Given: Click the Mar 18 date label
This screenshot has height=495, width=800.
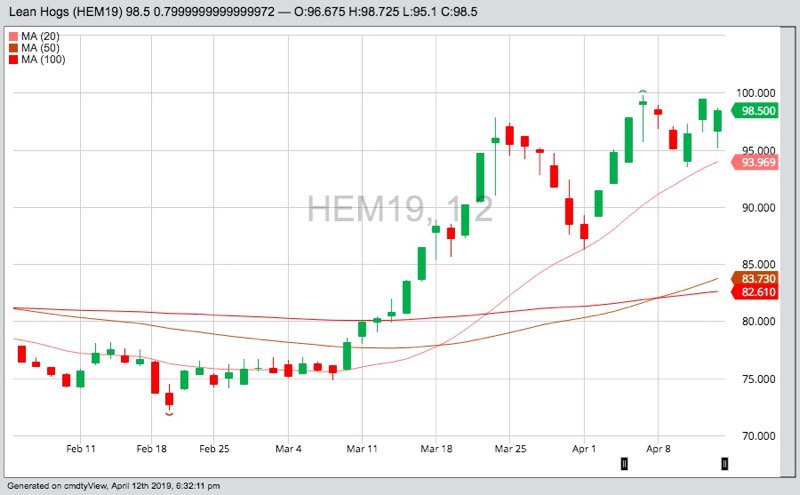Looking at the screenshot, I should pos(436,449).
